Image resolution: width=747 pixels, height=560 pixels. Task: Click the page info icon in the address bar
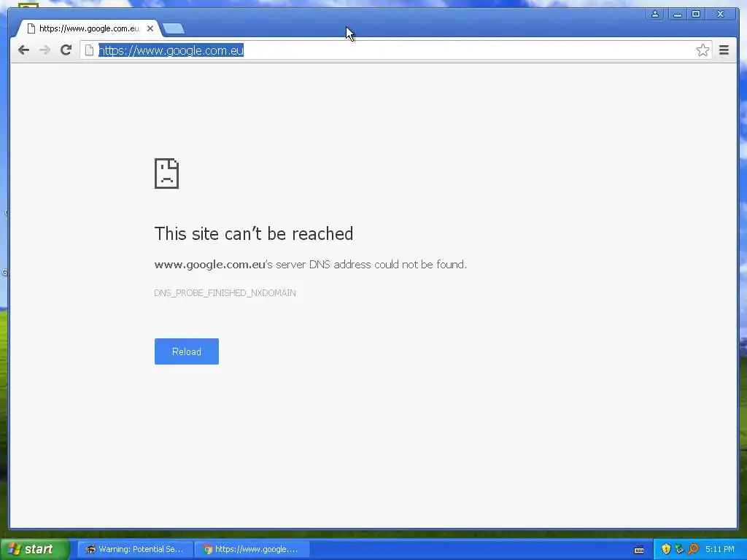tap(89, 50)
